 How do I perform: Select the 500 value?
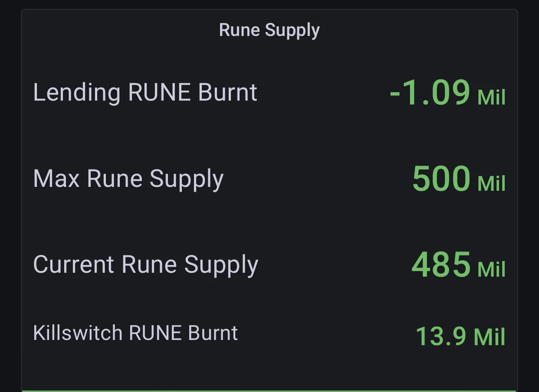coord(441,179)
